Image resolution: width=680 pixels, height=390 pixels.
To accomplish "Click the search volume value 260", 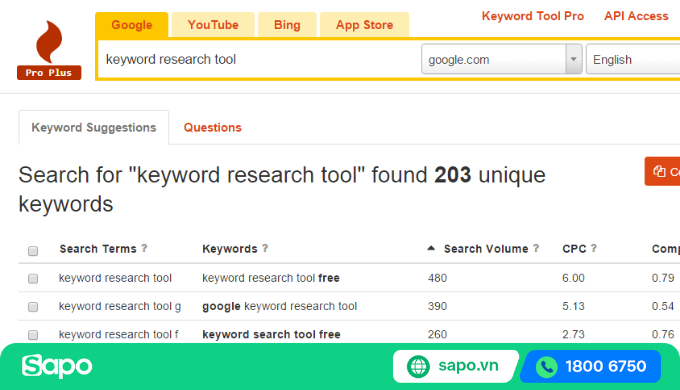I will point(438,334).
